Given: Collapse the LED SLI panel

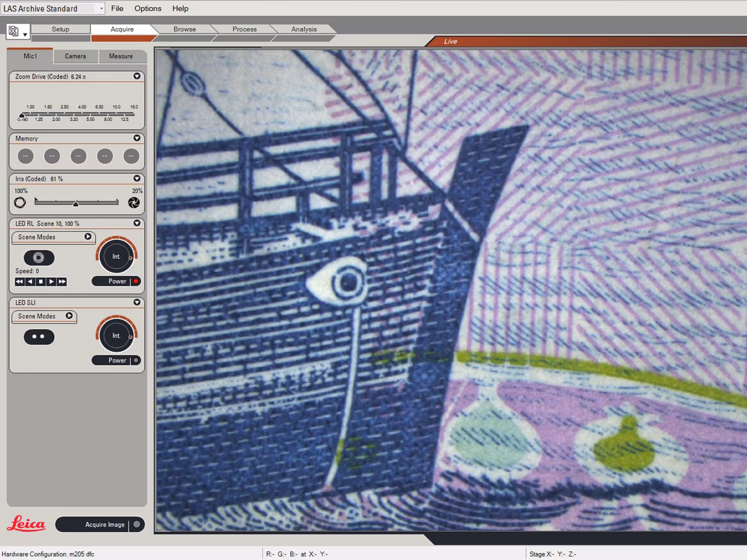Looking at the screenshot, I should tap(137, 302).
